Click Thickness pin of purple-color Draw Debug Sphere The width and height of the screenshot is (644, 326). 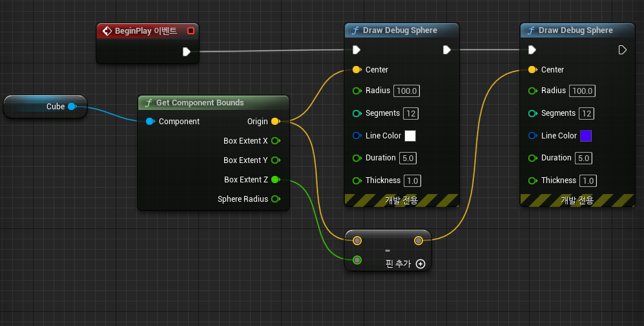pos(533,180)
